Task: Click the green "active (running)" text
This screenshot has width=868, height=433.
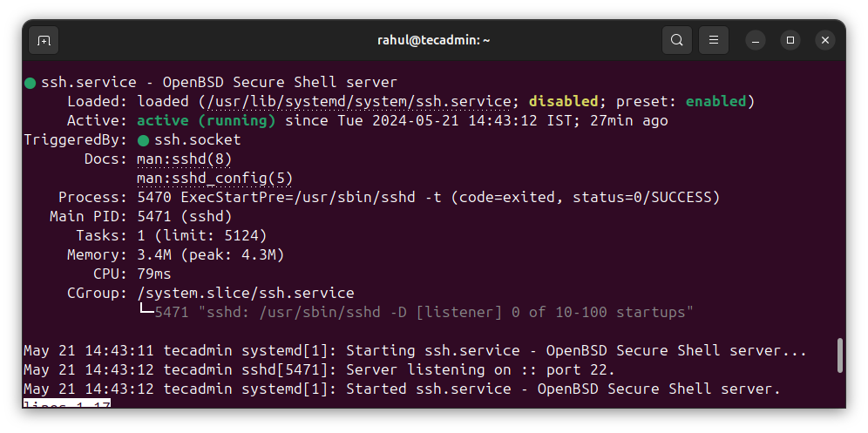Action: pos(207,121)
